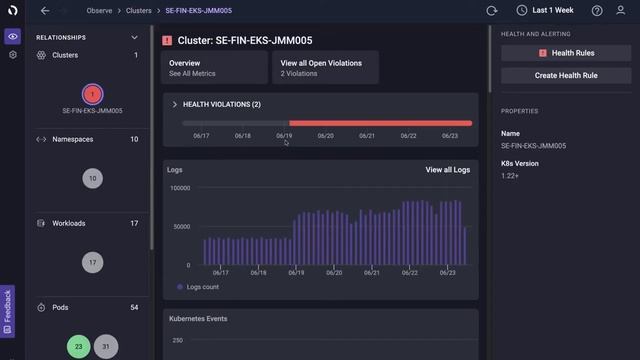Viewport: 640px width, 360px height.
Task: Open the user profile icon
Action: click(620, 11)
